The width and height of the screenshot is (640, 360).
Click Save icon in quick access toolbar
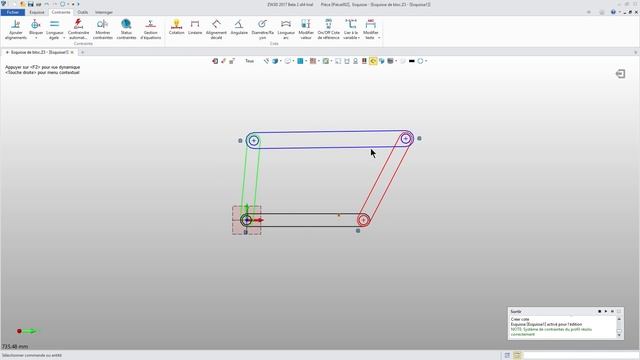(30, 4)
